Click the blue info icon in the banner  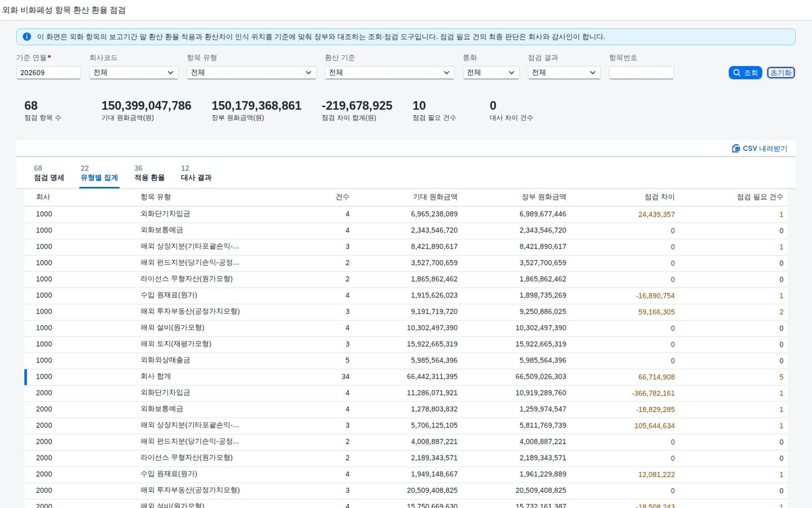point(27,37)
